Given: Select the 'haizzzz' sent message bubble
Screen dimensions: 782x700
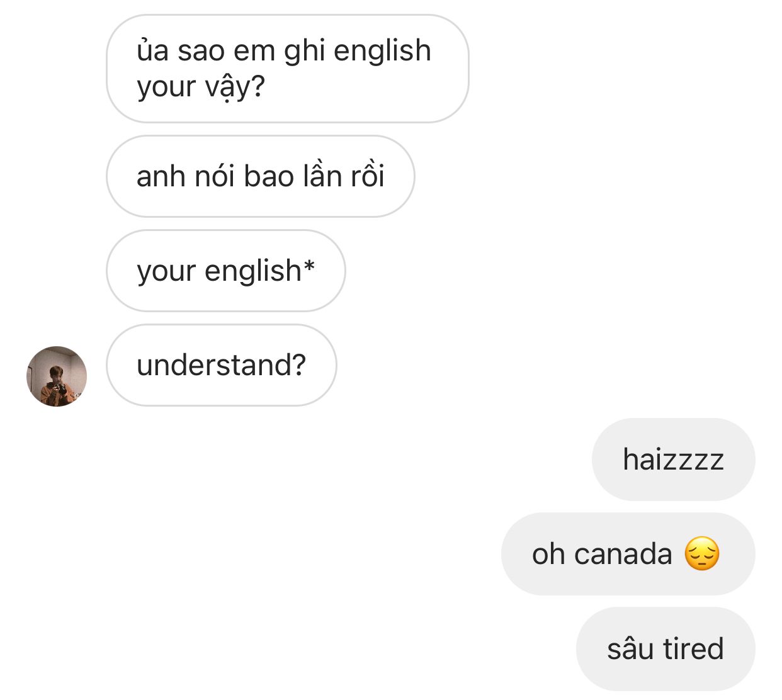Looking at the screenshot, I should (x=673, y=460).
